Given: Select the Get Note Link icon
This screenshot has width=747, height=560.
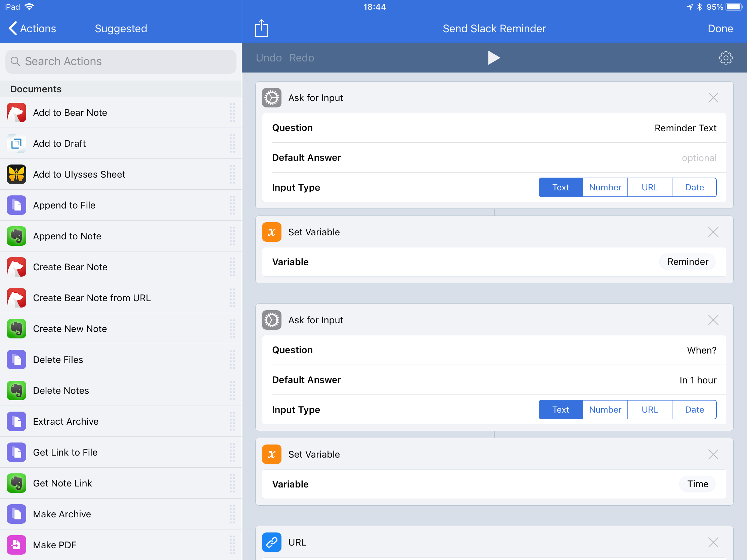Looking at the screenshot, I should coord(16,483).
